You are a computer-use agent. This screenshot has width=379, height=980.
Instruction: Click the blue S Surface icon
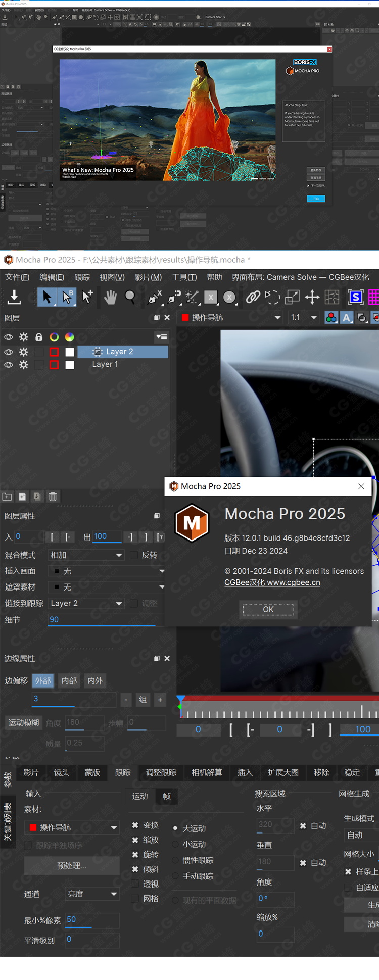[x=356, y=297]
